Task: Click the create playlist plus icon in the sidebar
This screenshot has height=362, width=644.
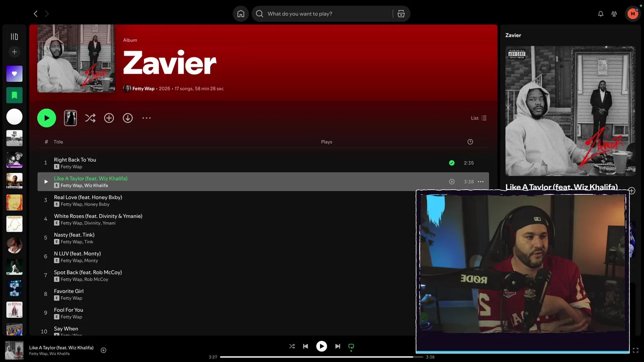Action: pyautogui.click(x=14, y=52)
